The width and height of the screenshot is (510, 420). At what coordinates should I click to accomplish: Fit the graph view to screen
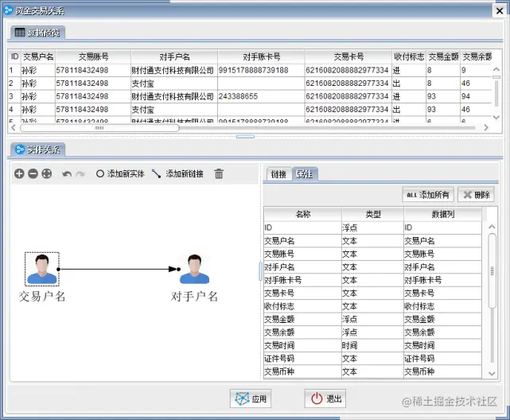tap(47, 173)
